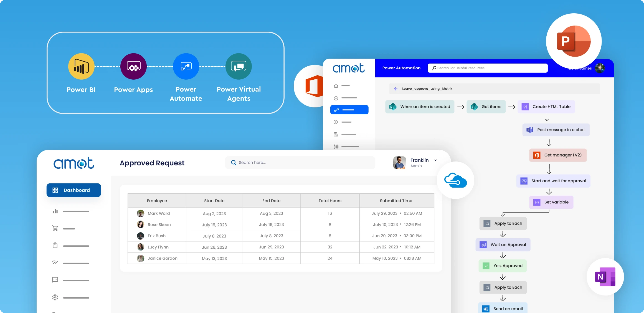
Task: Open the sparkline analytics sidebar icon
Action: 55,262
